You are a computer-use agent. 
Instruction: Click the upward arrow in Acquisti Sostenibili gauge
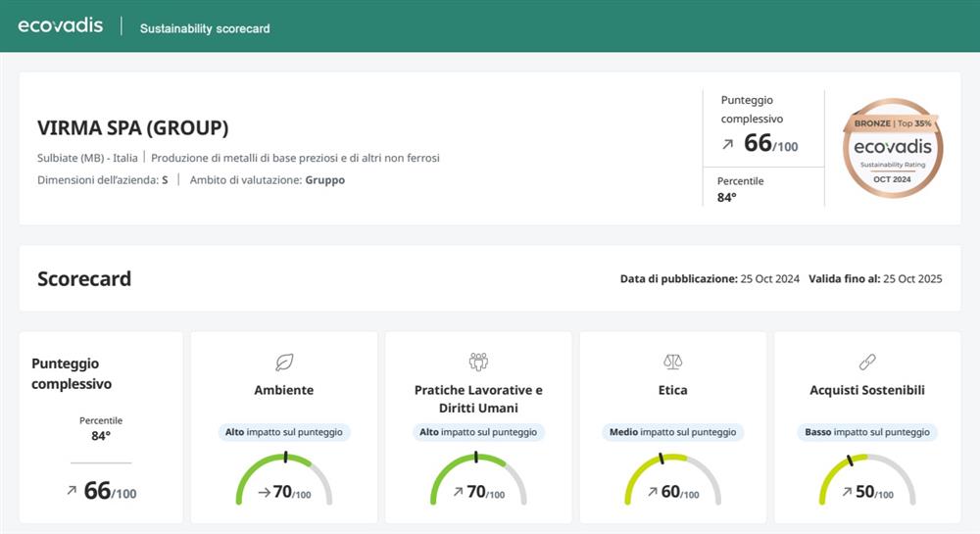[847, 492]
